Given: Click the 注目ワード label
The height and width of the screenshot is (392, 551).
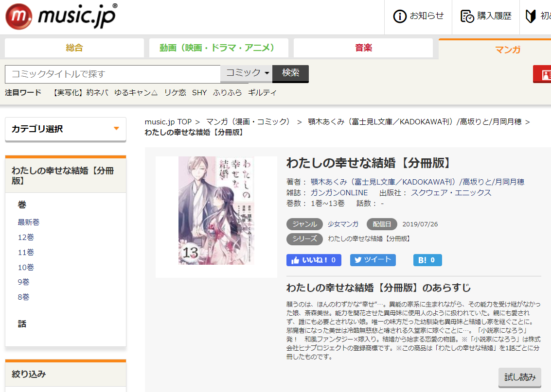Looking at the screenshot, I should (x=23, y=93).
